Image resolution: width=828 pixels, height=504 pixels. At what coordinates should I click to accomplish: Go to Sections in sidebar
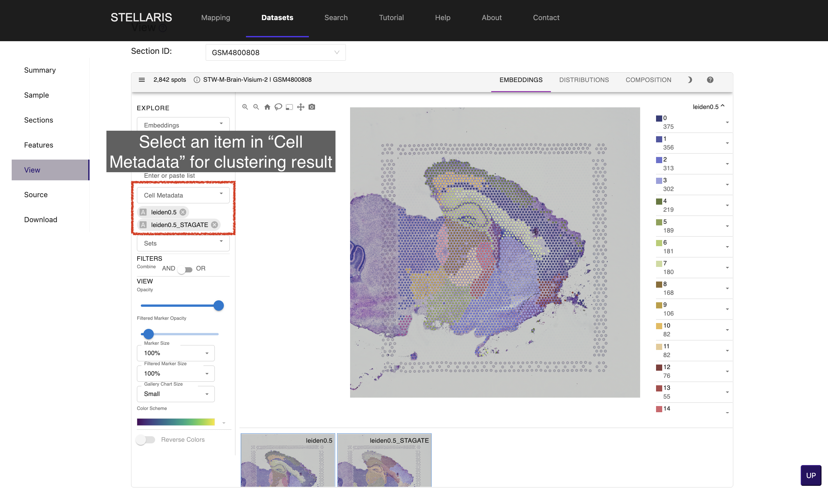(39, 120)
